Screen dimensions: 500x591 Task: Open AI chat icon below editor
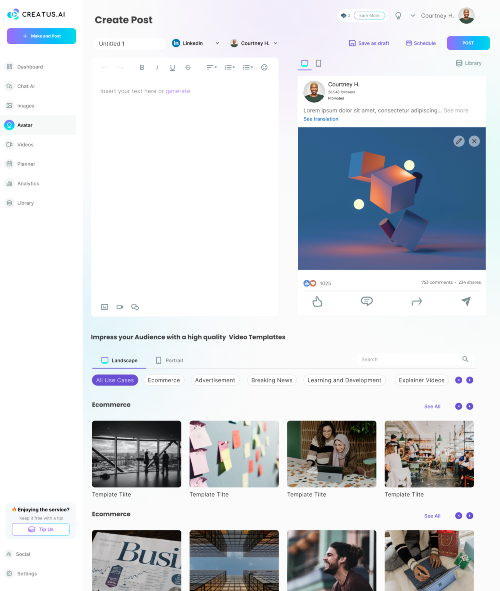coord(135,307)
